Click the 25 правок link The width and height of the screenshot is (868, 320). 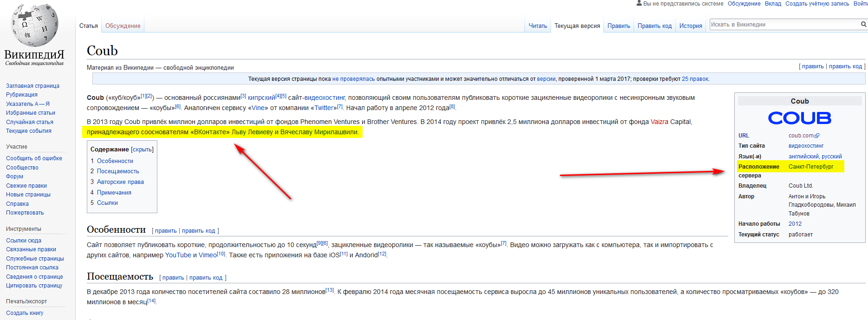[x=695, y=79]
